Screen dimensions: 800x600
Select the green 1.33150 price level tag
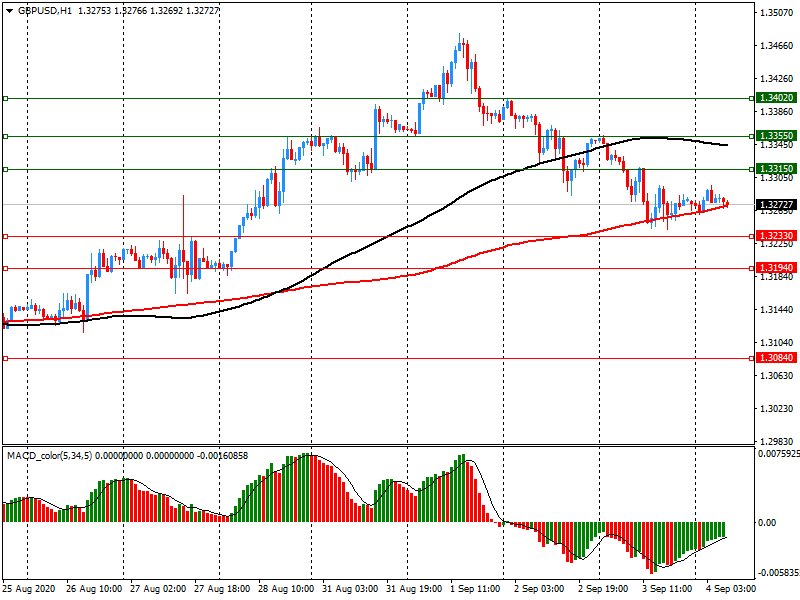click(776, 168)
